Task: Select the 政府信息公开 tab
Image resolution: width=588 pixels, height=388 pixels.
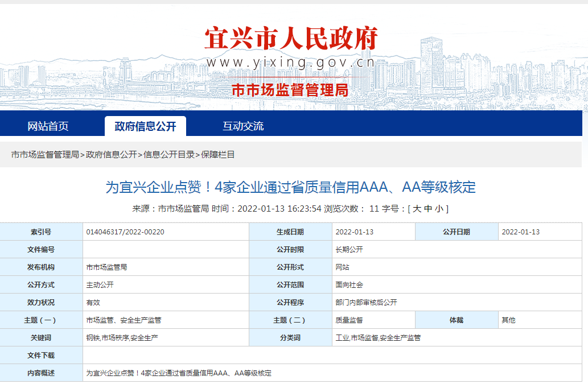Action: pos(146,126)
